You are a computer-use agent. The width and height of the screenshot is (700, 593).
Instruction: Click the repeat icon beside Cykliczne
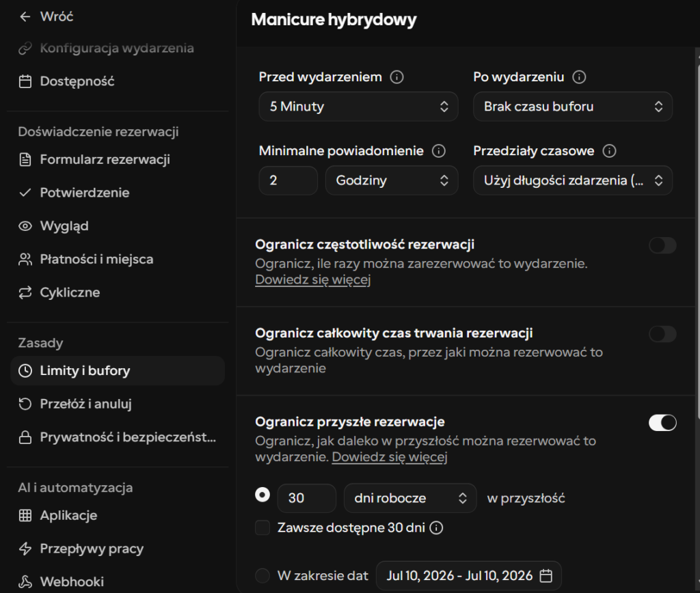click(x=25, y=292)
